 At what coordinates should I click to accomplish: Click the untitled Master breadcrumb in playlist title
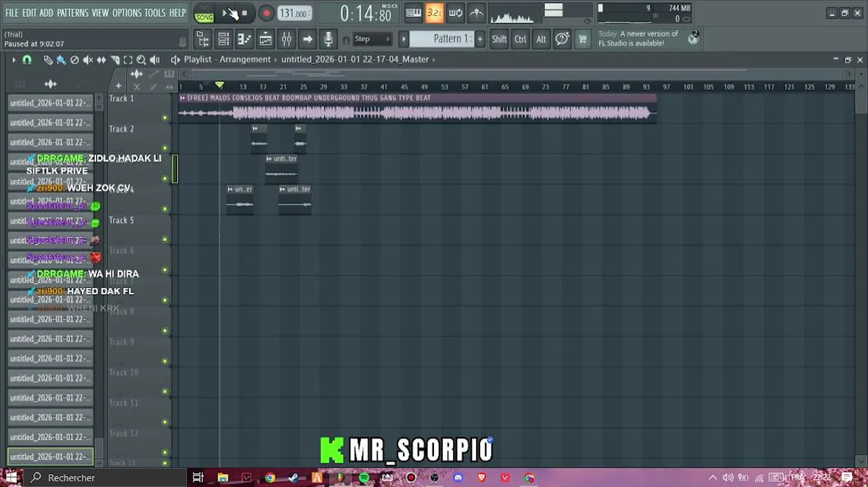coord(355,60)
